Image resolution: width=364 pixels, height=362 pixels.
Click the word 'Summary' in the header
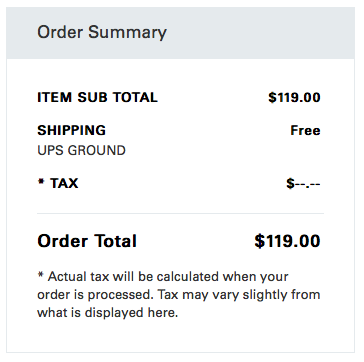click(x=127, y=33)
